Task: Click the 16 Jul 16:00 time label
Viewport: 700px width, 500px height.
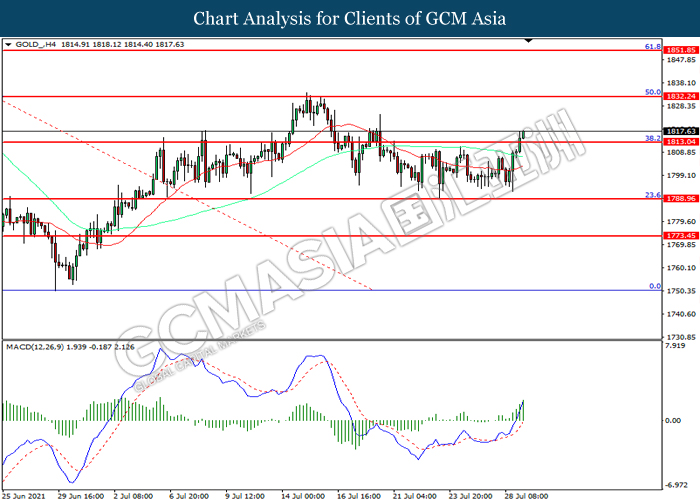Action: 359,496
